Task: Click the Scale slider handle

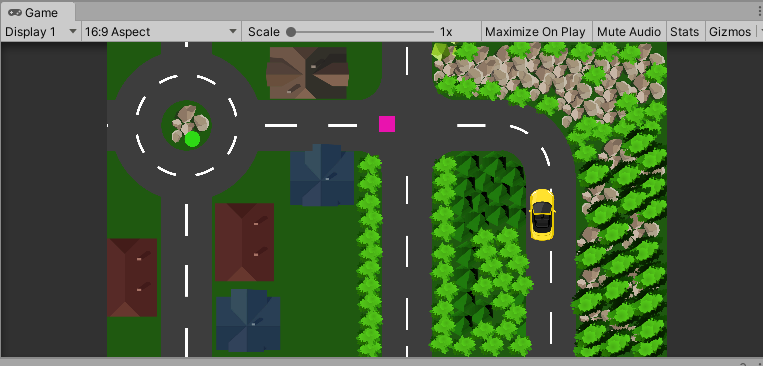Action: coord(291,32)
